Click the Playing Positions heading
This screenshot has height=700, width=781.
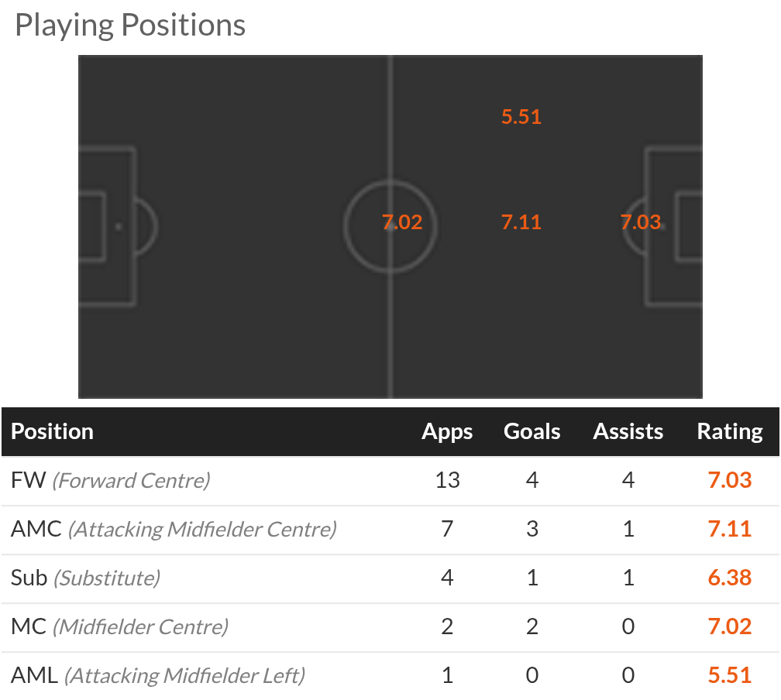pos(130,25)
